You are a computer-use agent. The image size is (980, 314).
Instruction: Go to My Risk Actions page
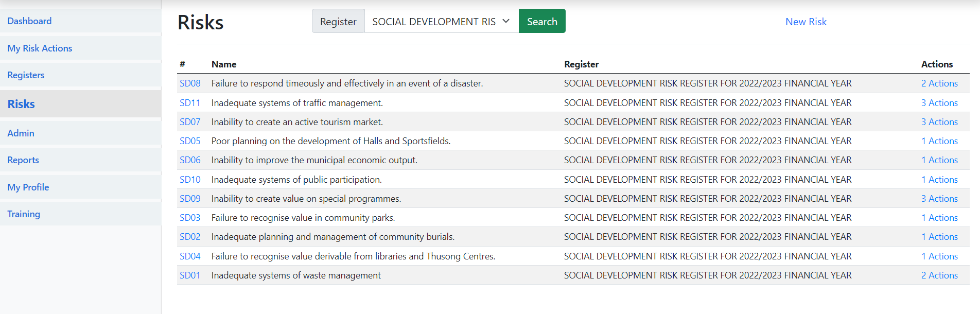[40, 48]
